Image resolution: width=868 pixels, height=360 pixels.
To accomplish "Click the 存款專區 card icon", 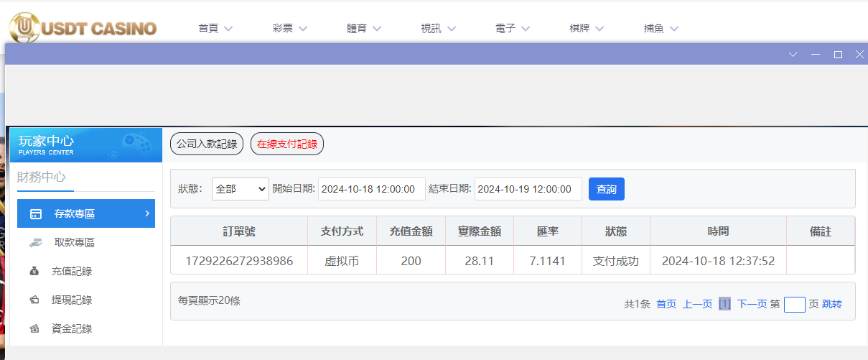I will pos(35,214).
